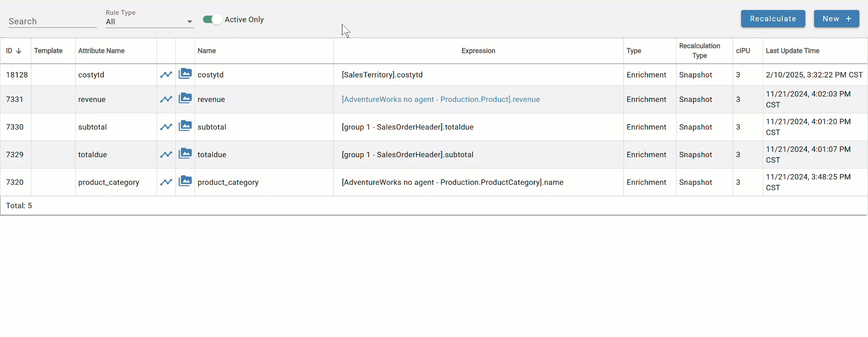The image size is (868, 337).
Task: Select ID cell 7331
Action: (x=15, y=99)
